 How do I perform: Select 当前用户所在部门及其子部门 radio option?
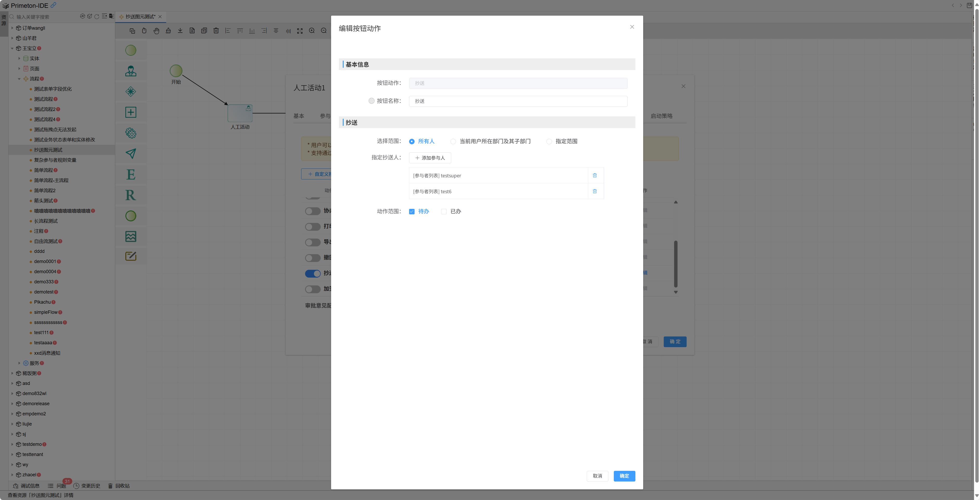(x=453, y=142)
